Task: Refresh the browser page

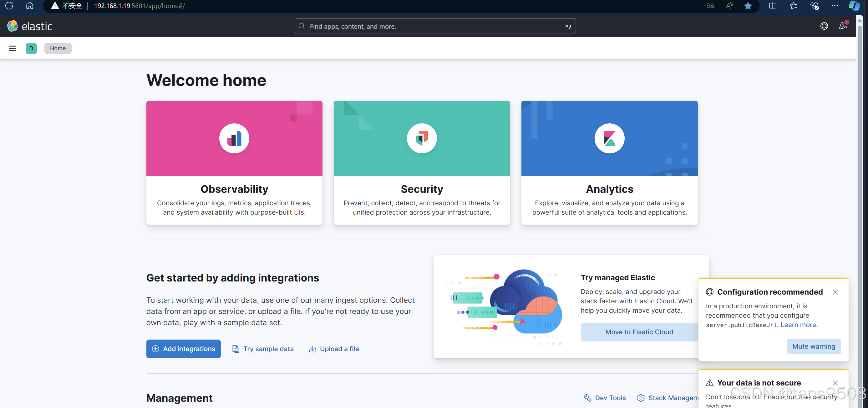Action: [9, 6]
